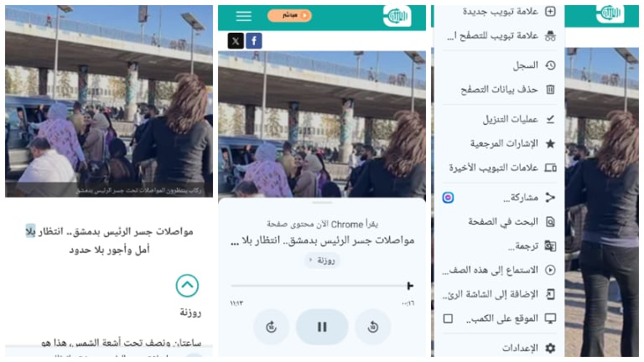Expand the روزنة voice chip in the player
The width and height of the screenshot is (644, 362).
pyautogui.click(x=322, y=261)
